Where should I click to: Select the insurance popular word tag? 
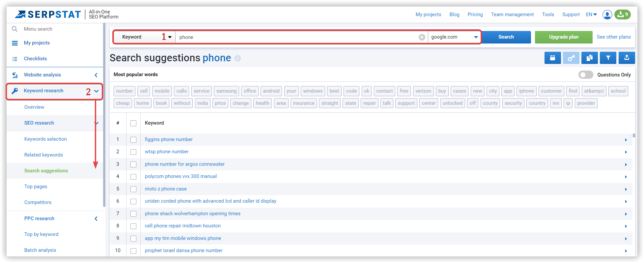(x=303, y=103)
